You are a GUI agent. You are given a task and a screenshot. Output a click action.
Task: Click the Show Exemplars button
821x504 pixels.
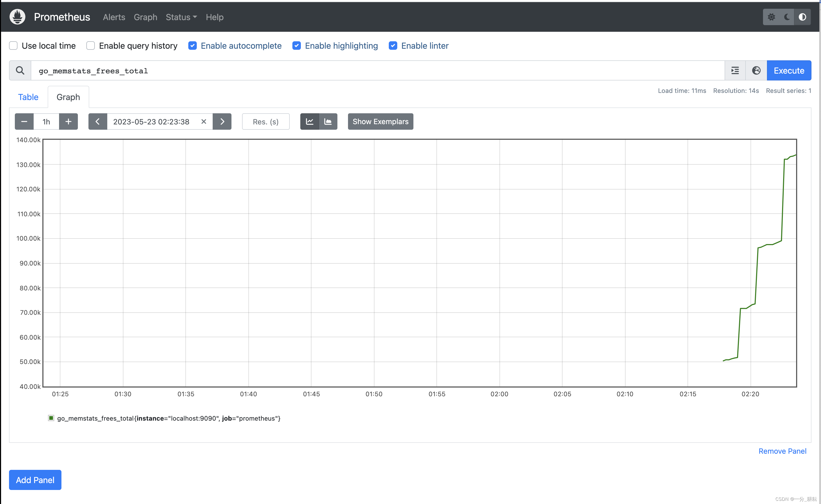(x=380, y=121)
